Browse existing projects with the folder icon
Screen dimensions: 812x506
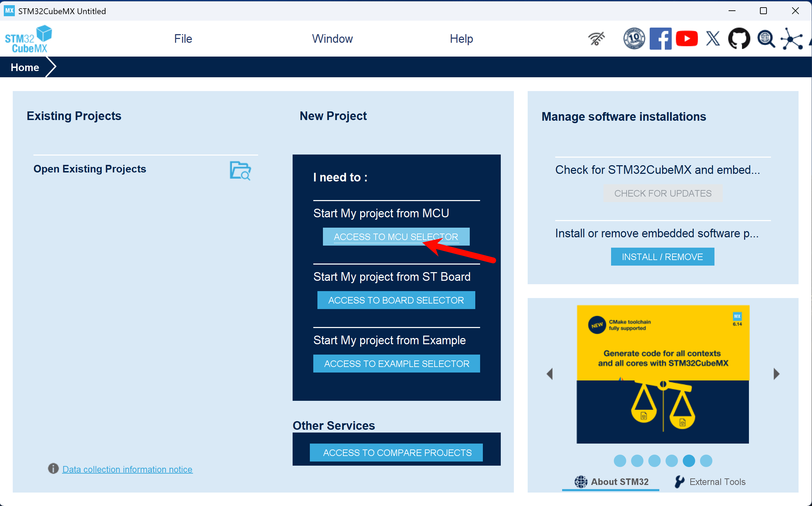240,170
